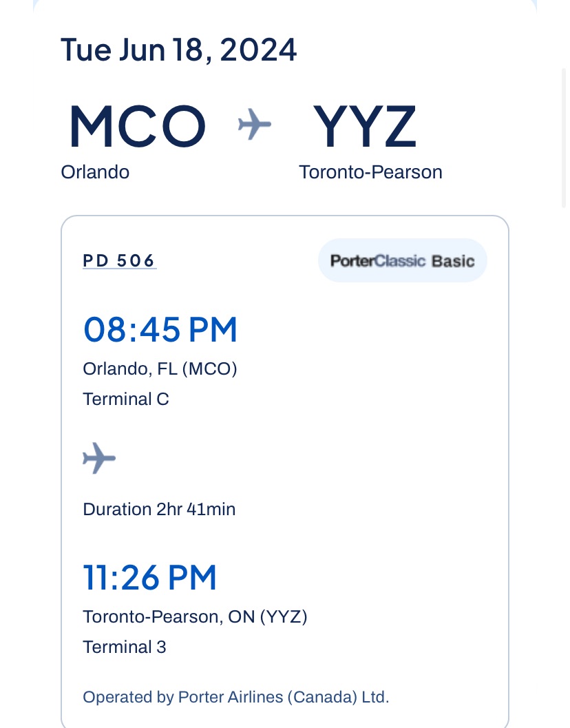Screen dimensions: 570x728
Task: Click the Terminal C label
Action: [126, 399]
